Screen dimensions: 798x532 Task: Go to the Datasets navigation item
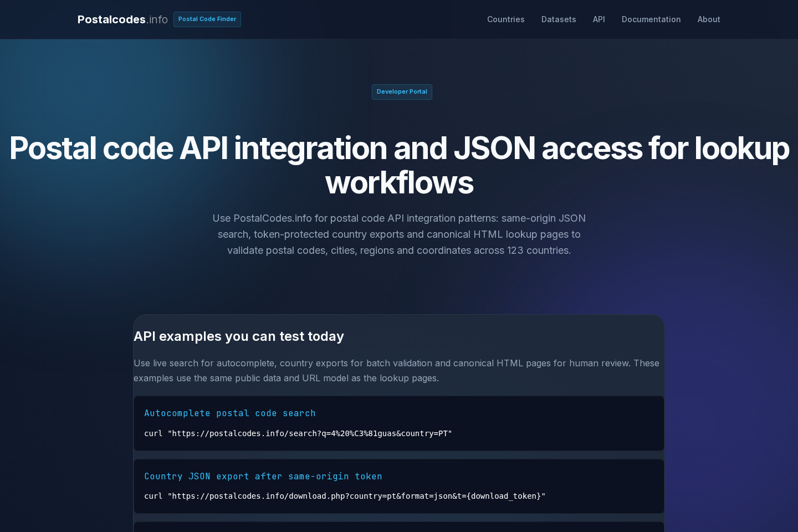click(x=559, y=19)
